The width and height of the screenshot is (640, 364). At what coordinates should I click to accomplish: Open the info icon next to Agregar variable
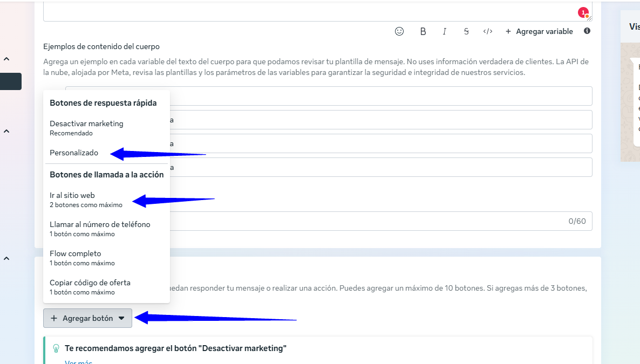click(587, 31)
